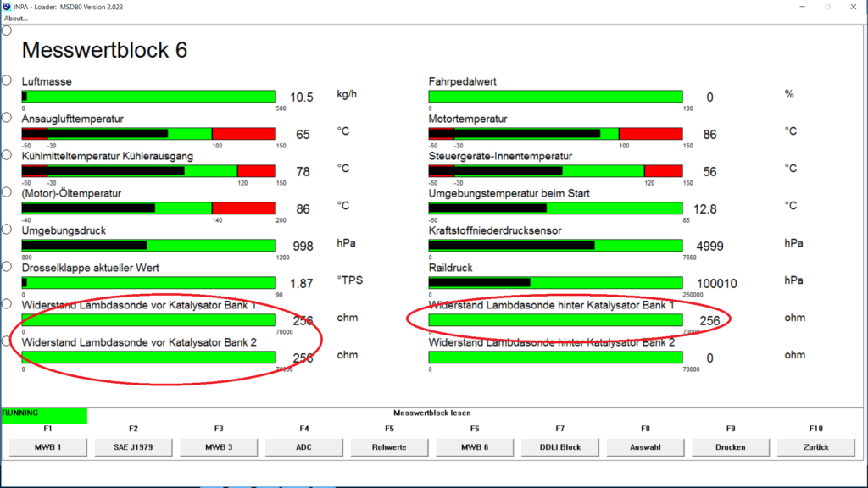Close the INPA window
Viewport: 868px width, 488px height.
pyautogui.click(x=853, y=7)
